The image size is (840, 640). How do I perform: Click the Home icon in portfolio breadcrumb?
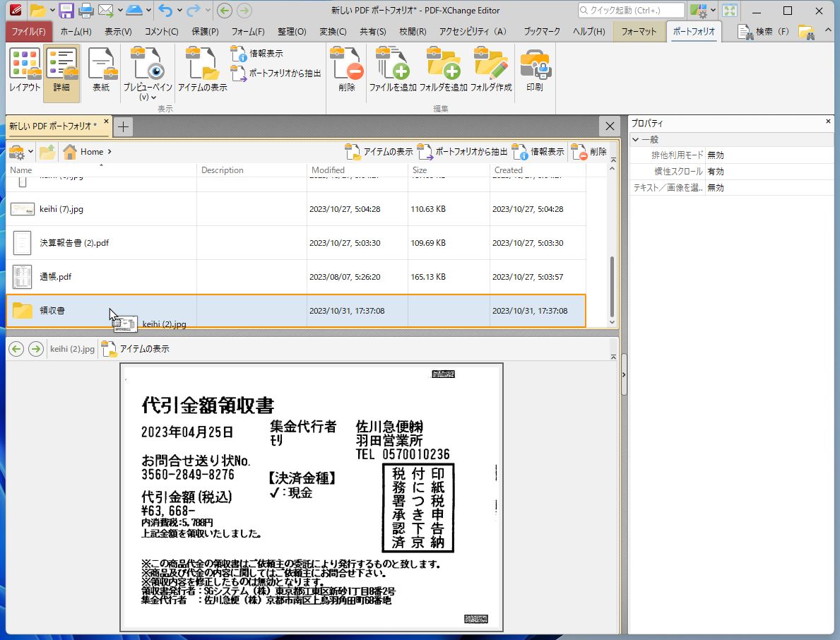[70, 152]
